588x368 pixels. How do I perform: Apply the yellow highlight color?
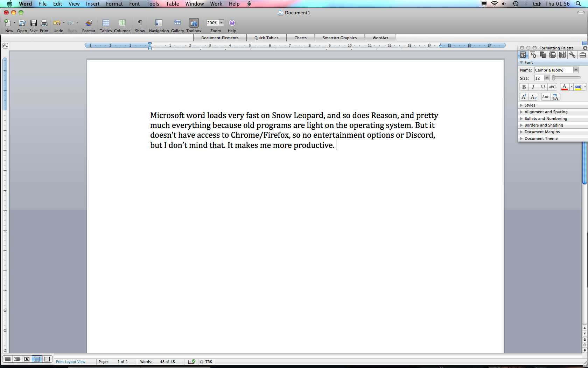point(578,87)
